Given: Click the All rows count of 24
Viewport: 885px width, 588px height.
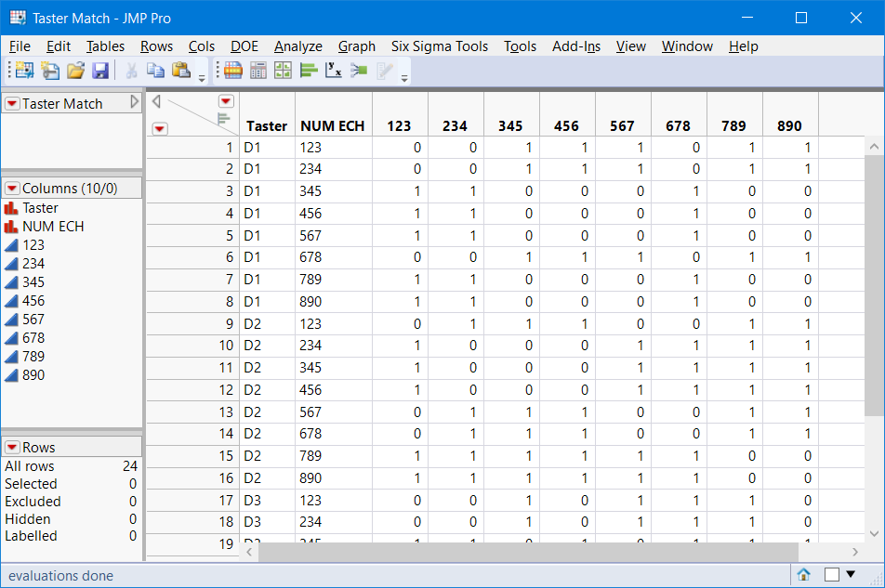Looking at the screenshot, I should tap(130, 466).
